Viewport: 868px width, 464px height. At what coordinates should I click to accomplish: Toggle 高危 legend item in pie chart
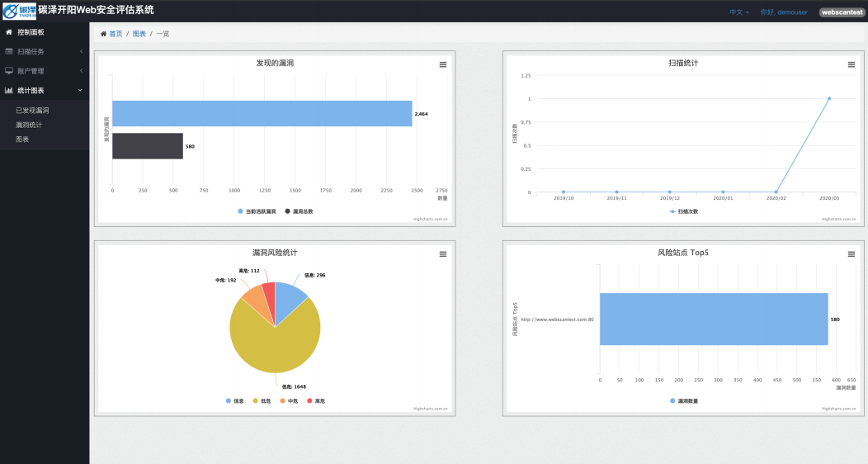(x=316, y=401)
